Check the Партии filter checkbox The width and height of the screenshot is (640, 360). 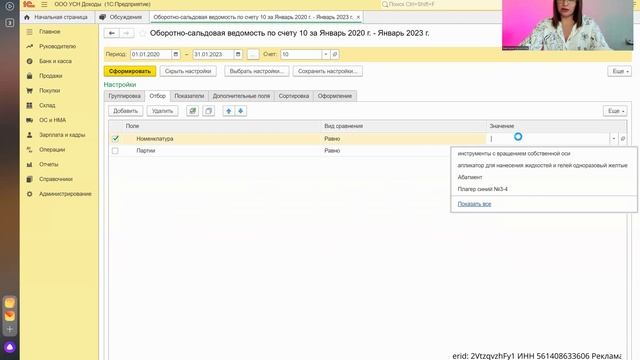pos(116,151)
